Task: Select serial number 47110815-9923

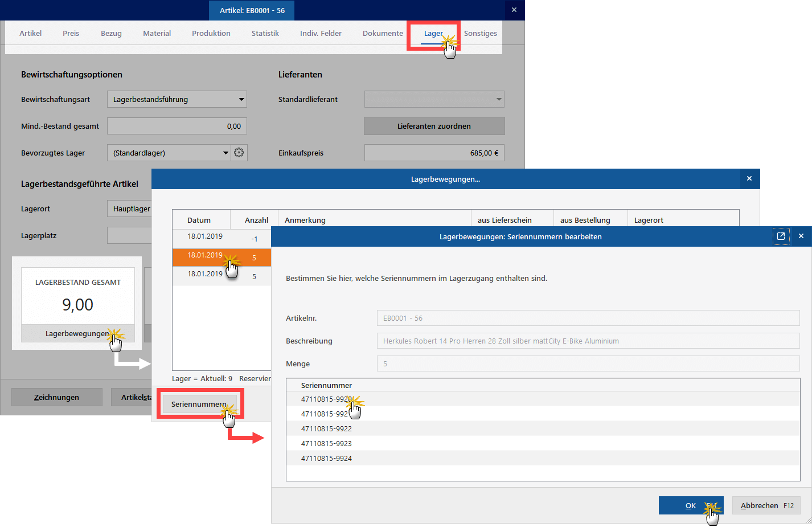Action: click(x=543, y=443)
